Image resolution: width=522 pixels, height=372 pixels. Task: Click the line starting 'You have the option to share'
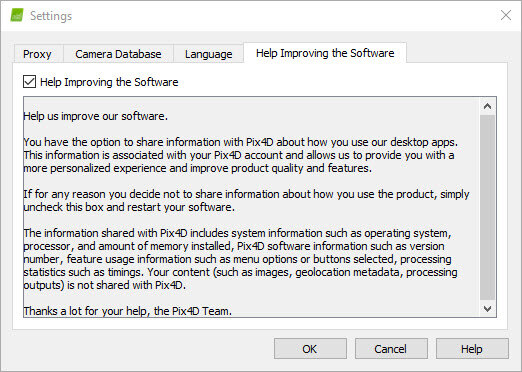point(241,142)
